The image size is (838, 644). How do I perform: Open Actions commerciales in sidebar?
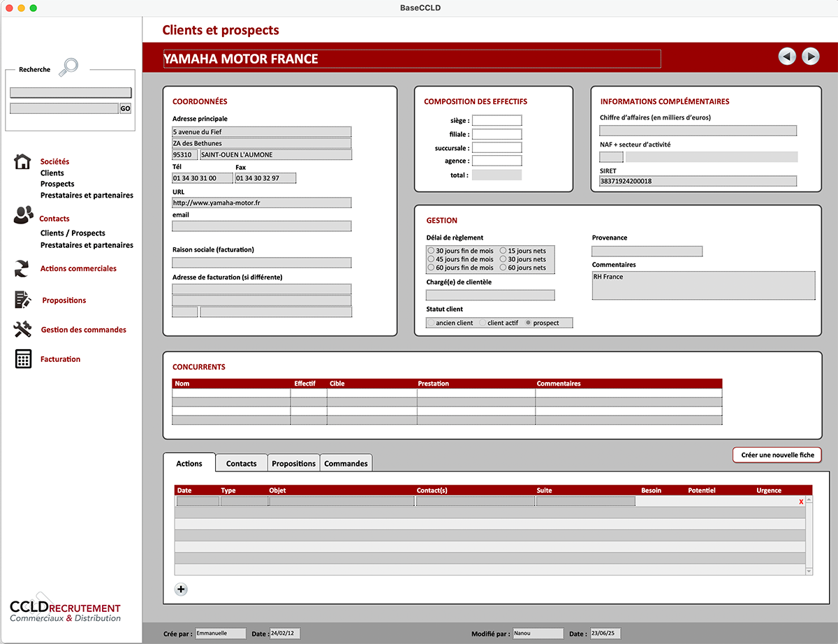coord(78,268)
